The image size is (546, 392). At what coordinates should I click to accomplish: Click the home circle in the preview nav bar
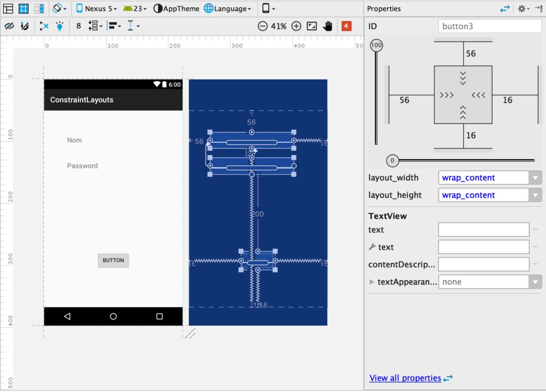(113, 316)
